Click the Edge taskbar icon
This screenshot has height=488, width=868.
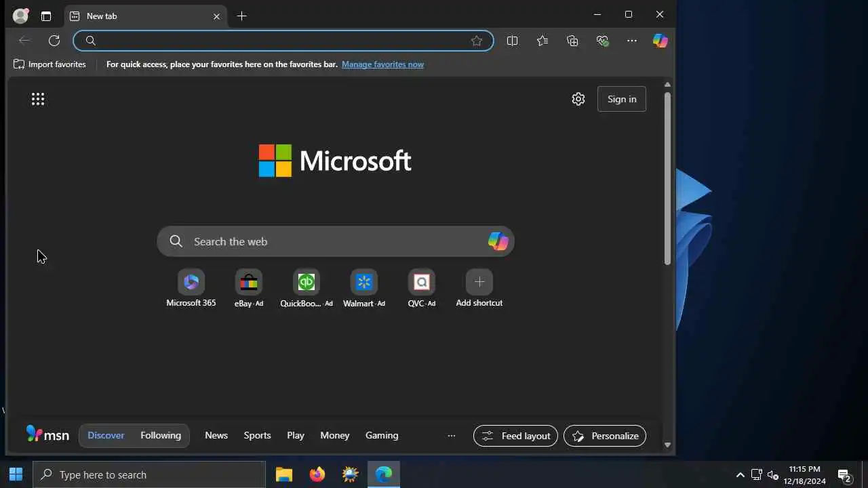click(384, 474)
